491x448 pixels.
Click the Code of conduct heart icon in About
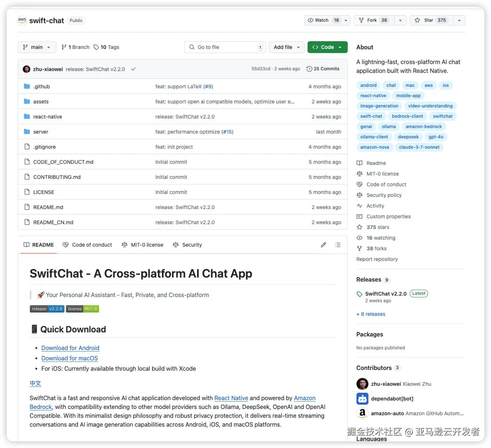click(360, 184)
